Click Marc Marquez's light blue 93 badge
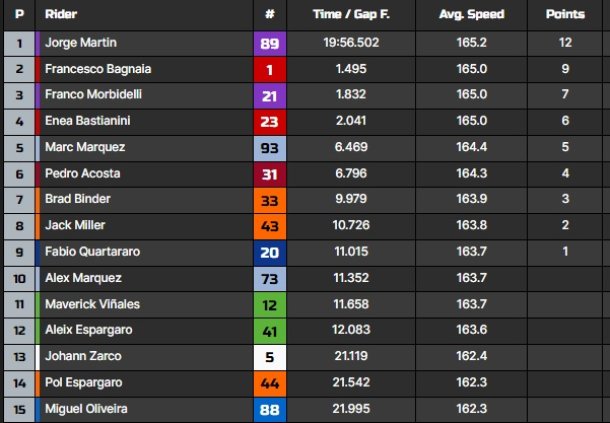 [270, 149]
